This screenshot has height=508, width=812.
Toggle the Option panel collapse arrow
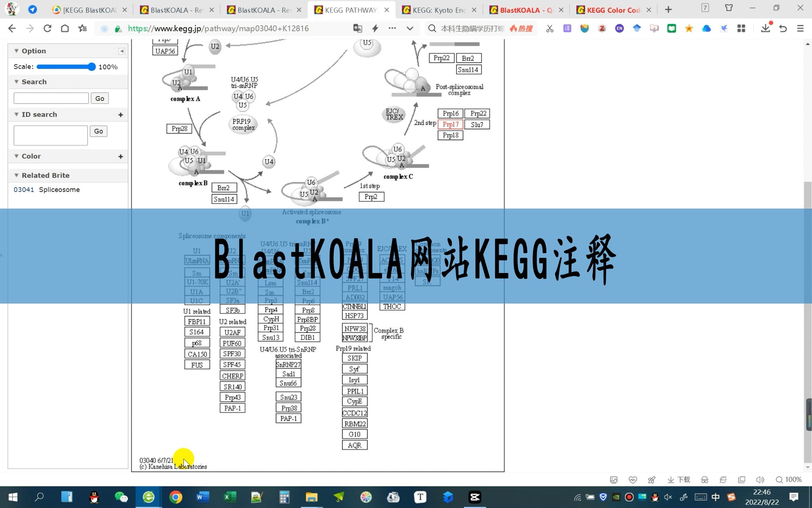(122, 50)
